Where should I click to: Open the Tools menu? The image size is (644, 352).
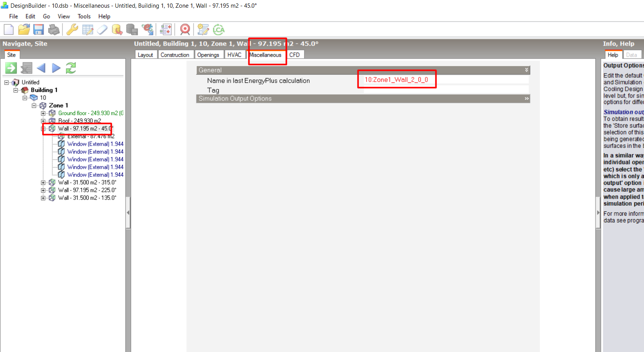point(84,16)
